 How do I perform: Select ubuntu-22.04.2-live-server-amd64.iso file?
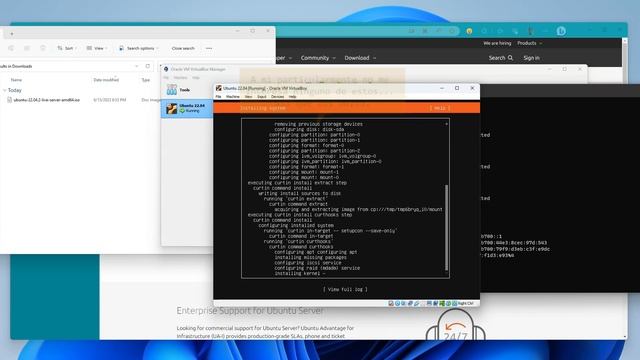pos(47,100)
